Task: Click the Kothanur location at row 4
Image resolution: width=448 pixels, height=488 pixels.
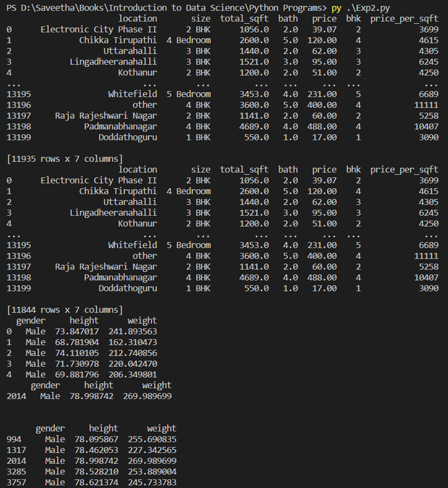Action: [138, 72]
